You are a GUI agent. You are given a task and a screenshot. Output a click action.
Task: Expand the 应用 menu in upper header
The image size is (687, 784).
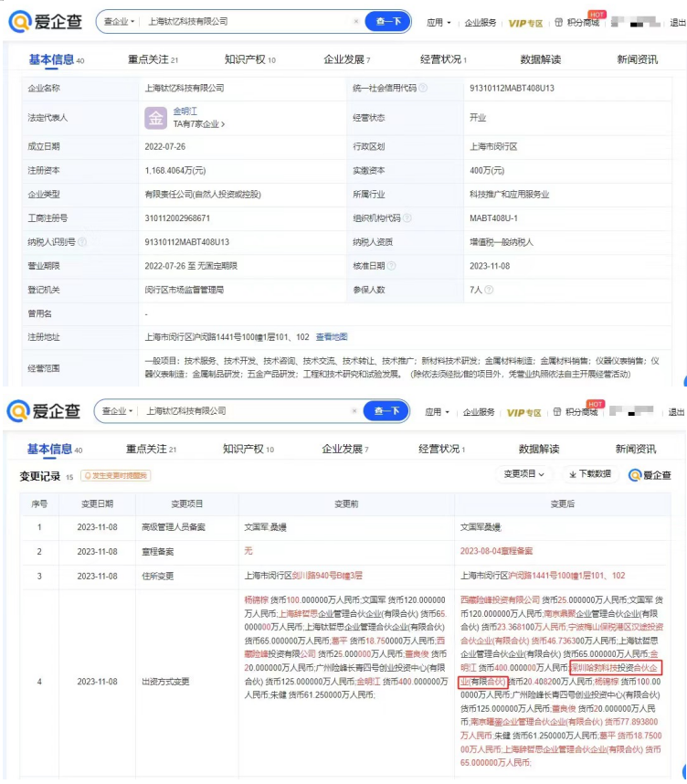pos(439,23)
